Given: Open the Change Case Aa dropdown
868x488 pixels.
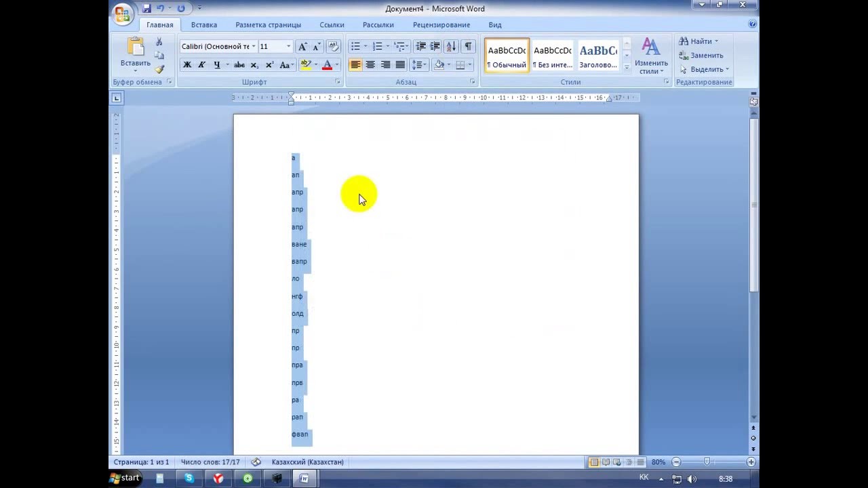Looking at the screenshot, I should [286, 65].
